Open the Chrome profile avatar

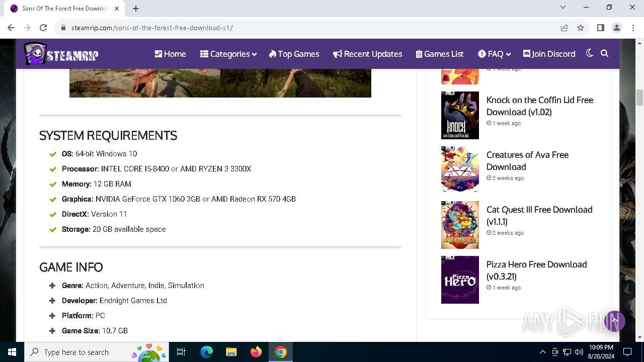[x=617, y=28]
